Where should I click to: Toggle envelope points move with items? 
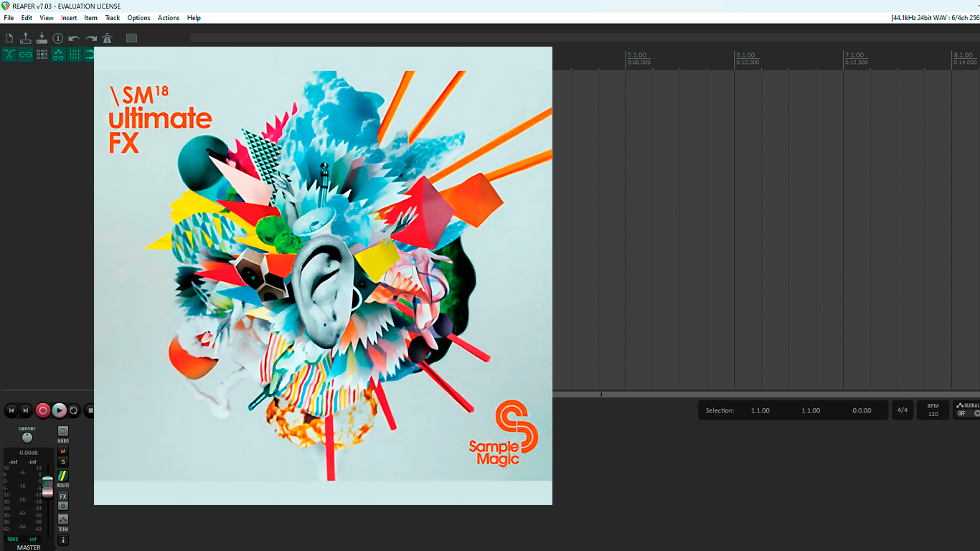click(58, 55)
